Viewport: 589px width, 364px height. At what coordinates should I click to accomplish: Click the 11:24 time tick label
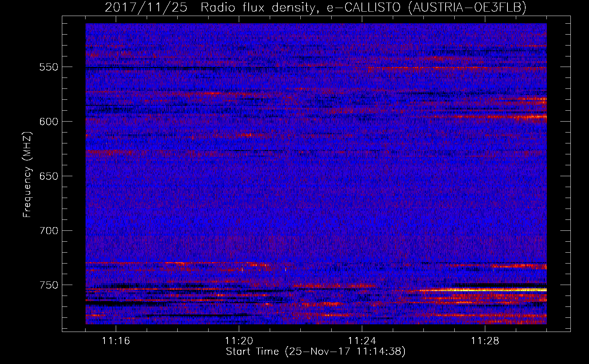coord(362,341)
